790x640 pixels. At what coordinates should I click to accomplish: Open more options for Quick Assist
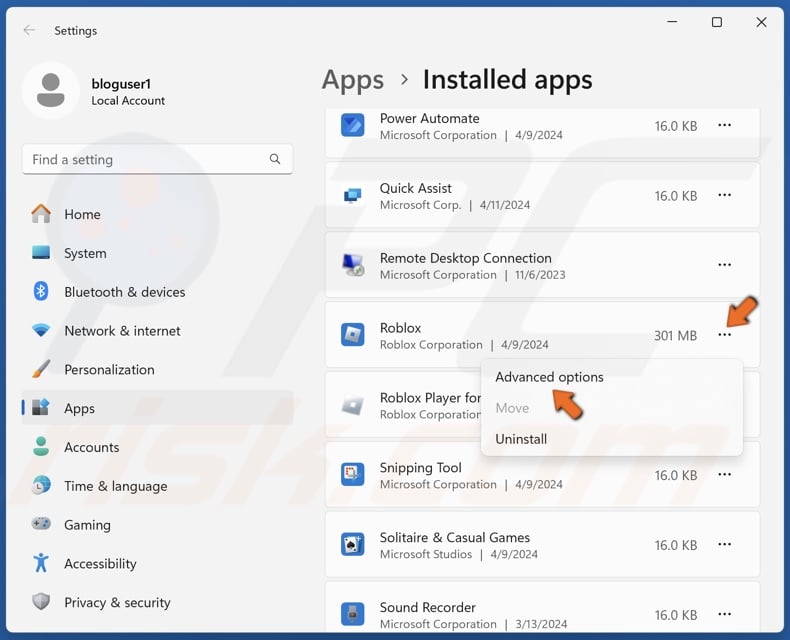(724, 196)
